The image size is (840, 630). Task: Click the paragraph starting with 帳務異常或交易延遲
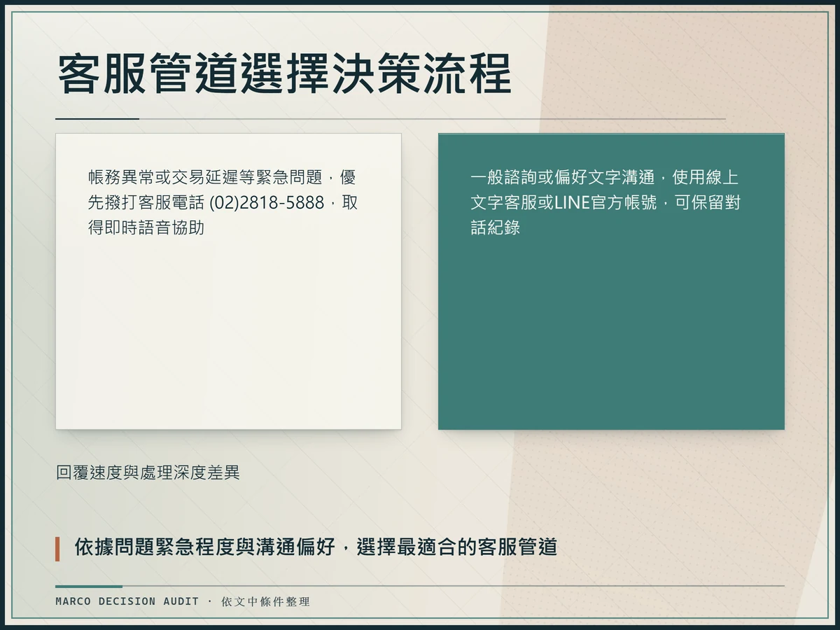223,202
